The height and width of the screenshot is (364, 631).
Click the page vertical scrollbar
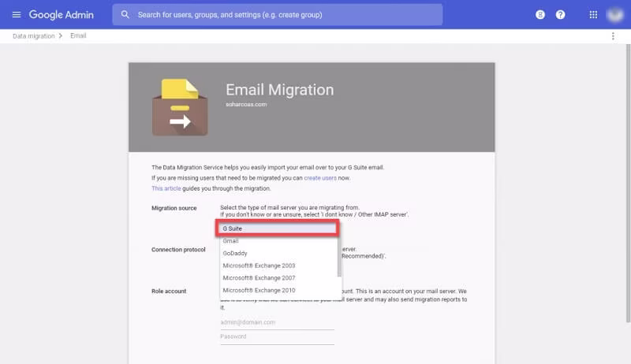coord(628,183)
